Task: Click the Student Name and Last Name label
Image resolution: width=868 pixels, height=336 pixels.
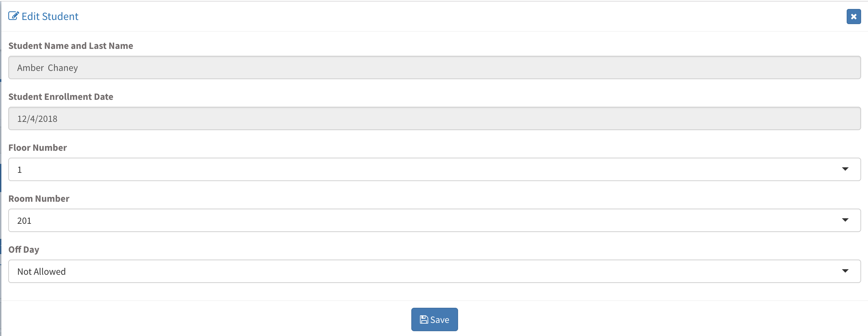Action: point(70,46)
